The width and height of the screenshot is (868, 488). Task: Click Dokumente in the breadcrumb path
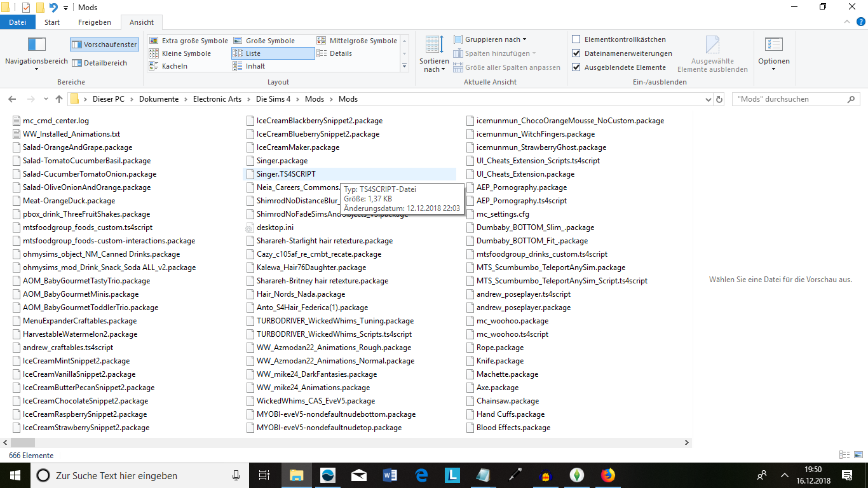pyautogui.click(x=159, y=99)
